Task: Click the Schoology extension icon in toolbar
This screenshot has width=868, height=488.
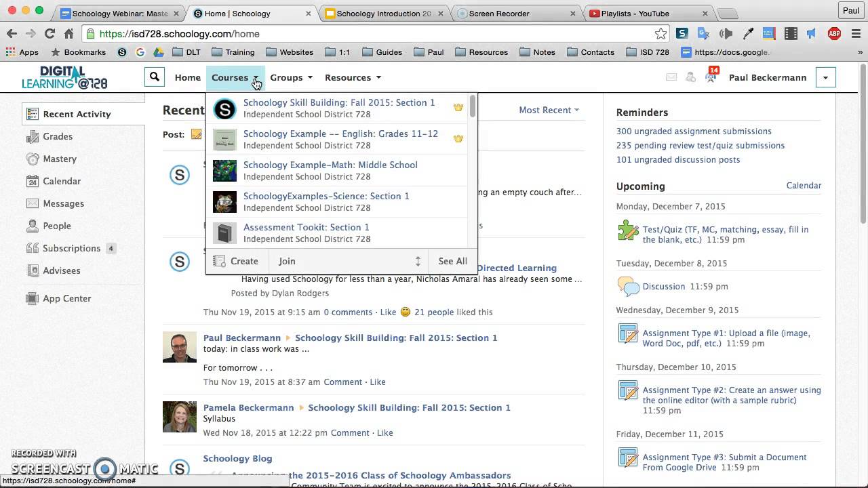Action: point(682,33)
